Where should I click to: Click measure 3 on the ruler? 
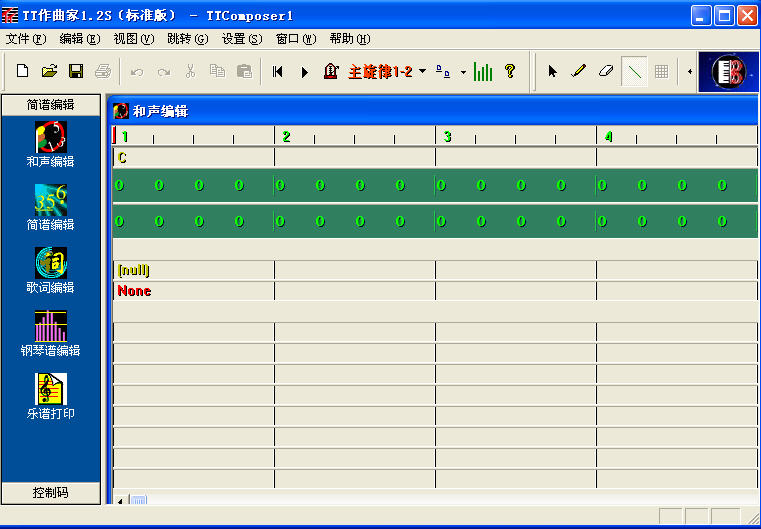pyautogui.click(x=447, y=137)
